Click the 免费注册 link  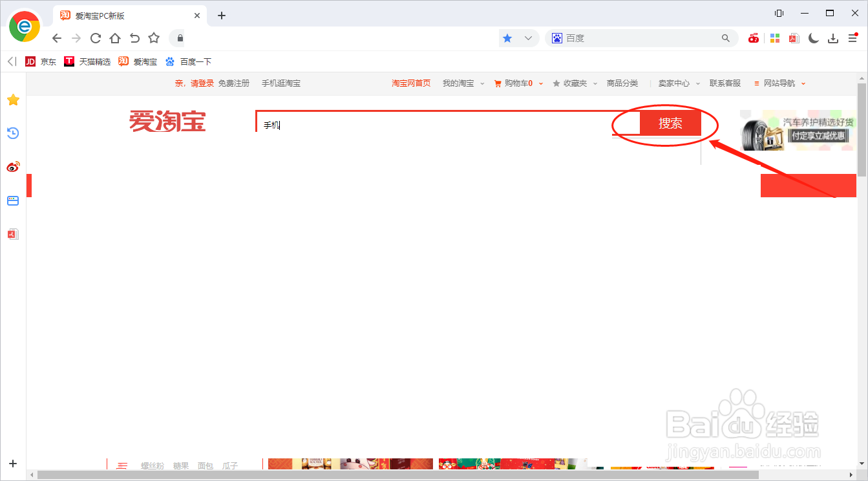tap(234, 83)
